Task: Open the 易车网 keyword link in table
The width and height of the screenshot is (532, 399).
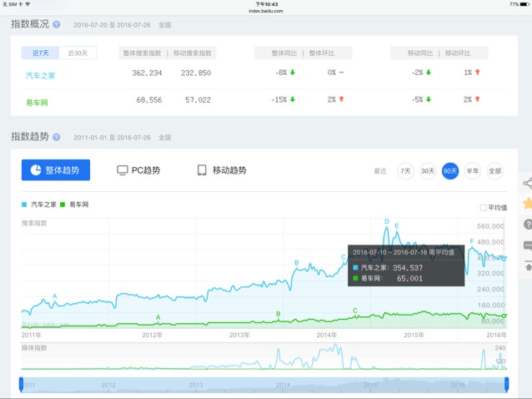Action: (x=38, y=101)
